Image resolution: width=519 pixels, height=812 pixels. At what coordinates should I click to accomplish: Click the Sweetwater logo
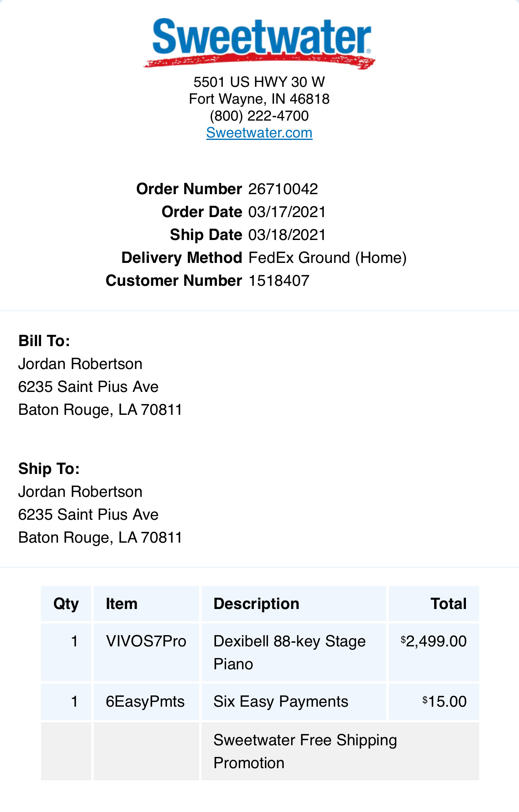point(259,43)
